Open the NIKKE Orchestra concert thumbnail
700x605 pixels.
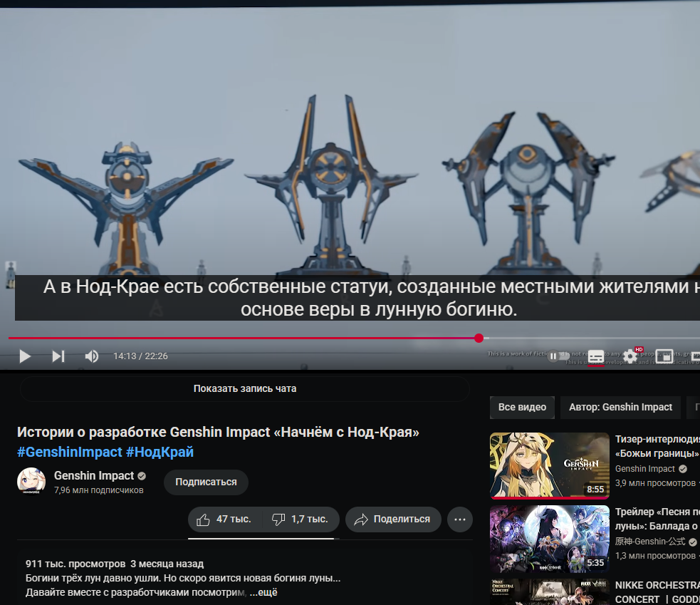[550, 592]
